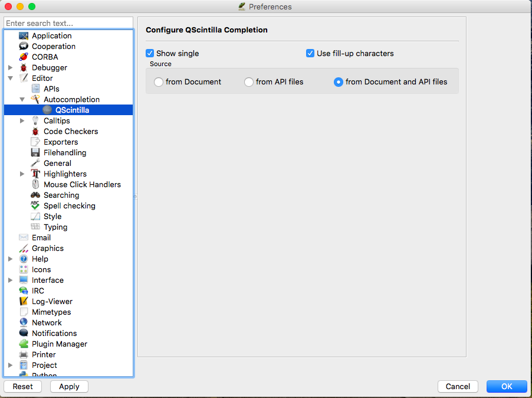
Task: Focus the Enter search text field
Action: click(68, 23)
